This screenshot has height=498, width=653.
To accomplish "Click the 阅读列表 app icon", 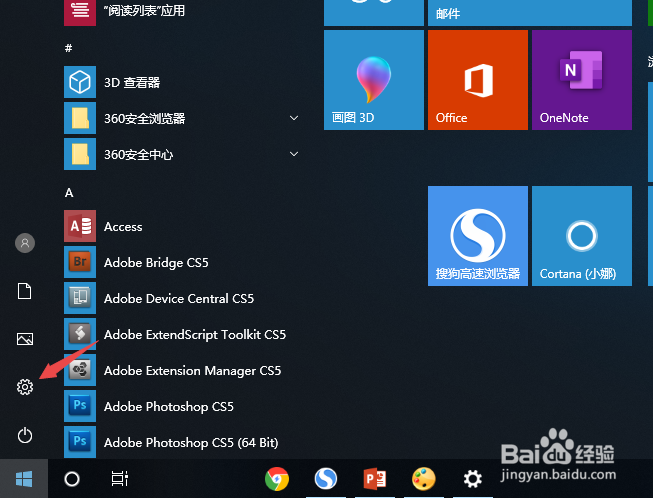I will click(x=80, y=12).
